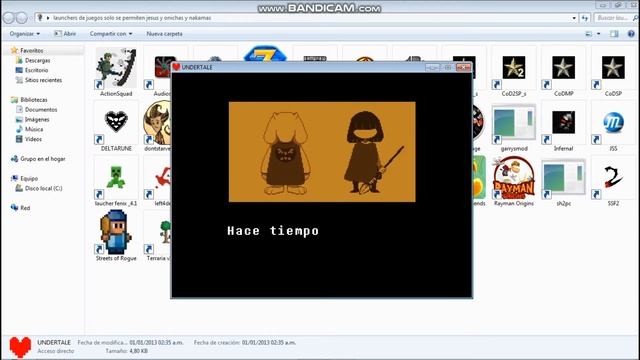Open the view options dropdown arrow
640x360 pixels.
[598, 34]
